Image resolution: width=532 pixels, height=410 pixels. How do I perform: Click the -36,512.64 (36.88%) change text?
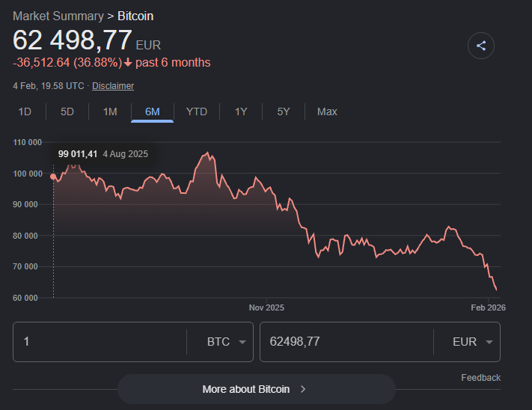(x=67, y=62)
